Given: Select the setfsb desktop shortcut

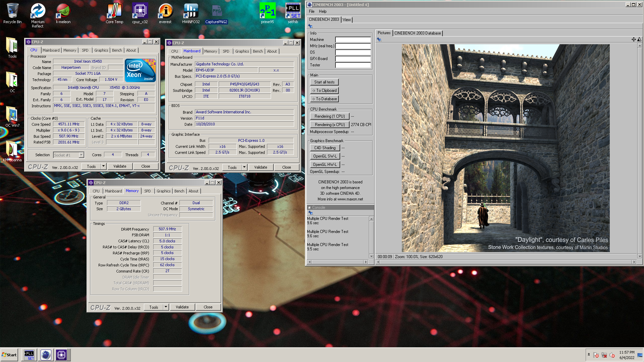Looking at the screenshot, I should (x=293, y=13).
